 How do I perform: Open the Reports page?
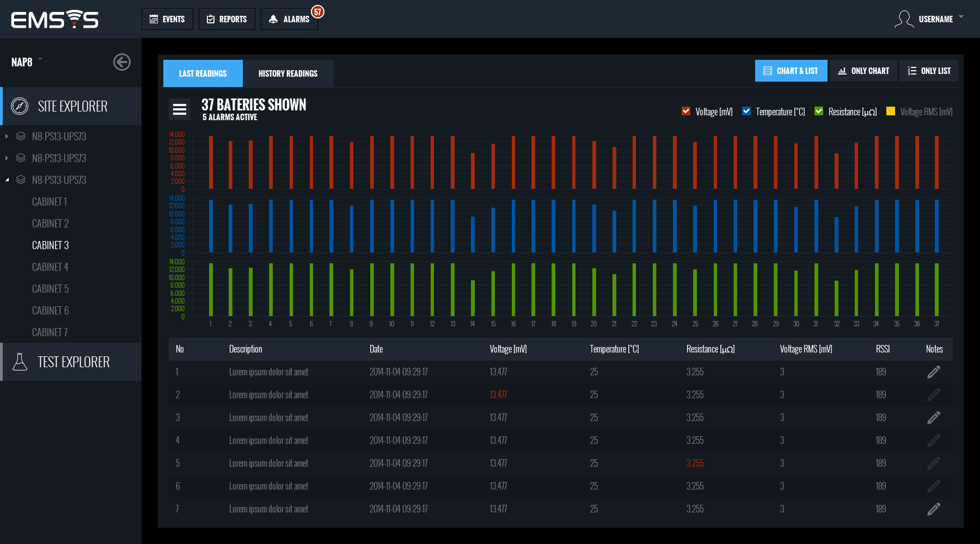226,19
